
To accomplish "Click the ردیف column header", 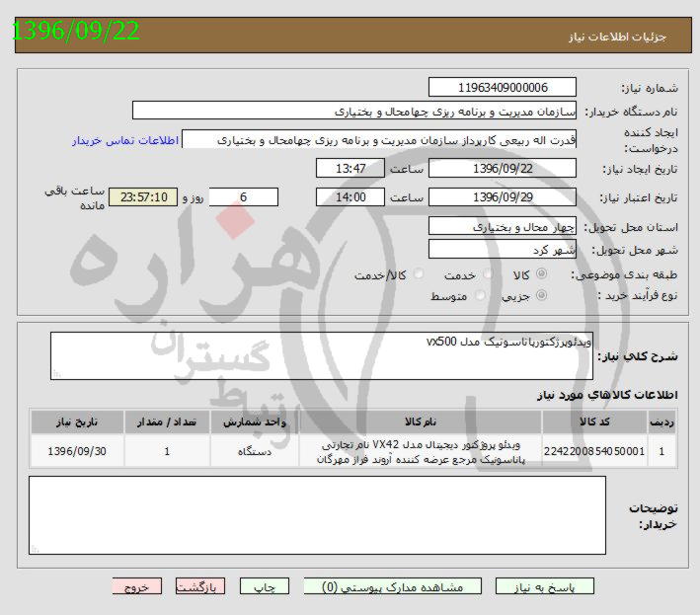I will coord(661,422).
